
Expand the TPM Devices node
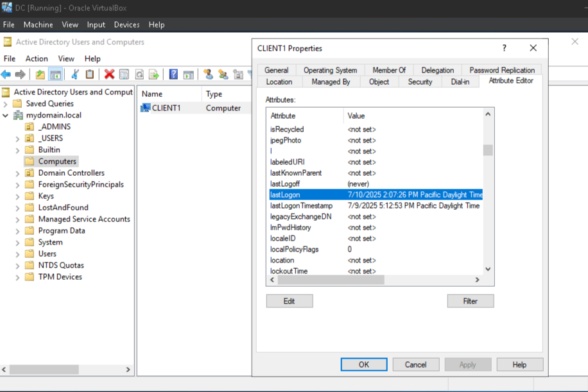coord(17,277)
